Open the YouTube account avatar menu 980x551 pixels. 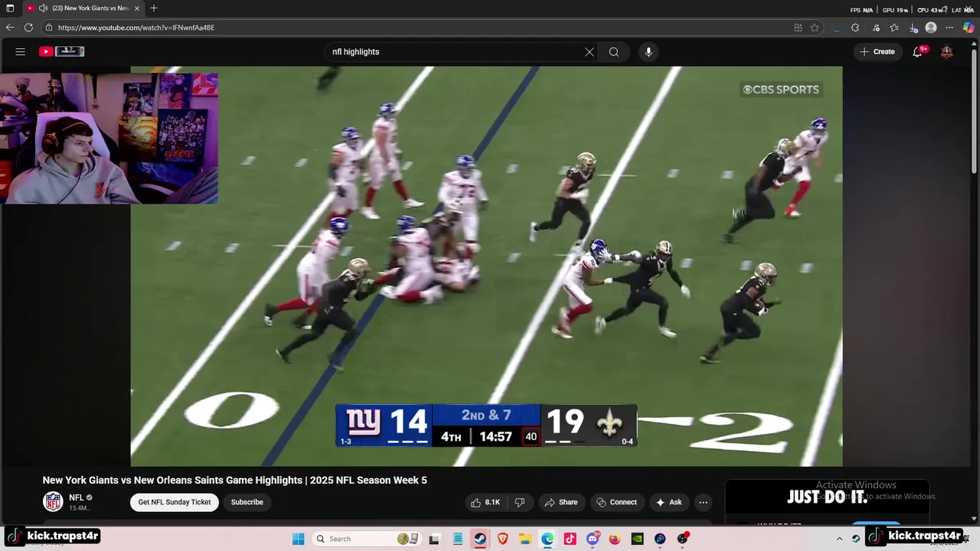(947, 51)
